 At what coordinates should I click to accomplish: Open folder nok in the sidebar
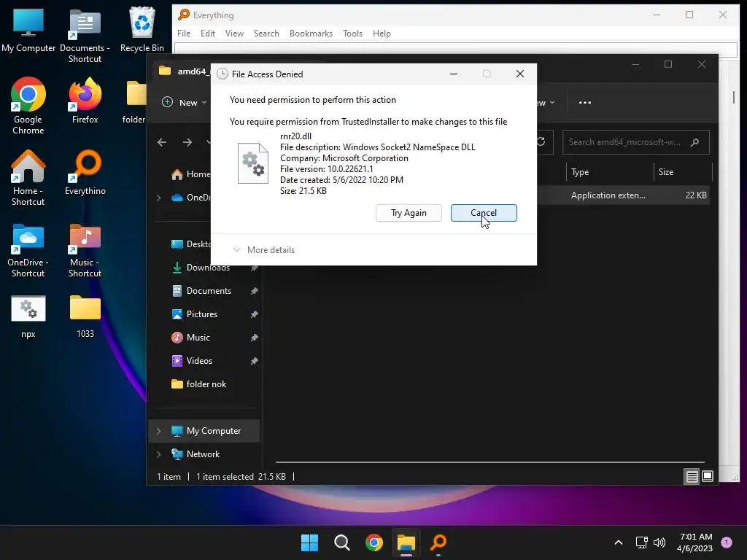206,384
